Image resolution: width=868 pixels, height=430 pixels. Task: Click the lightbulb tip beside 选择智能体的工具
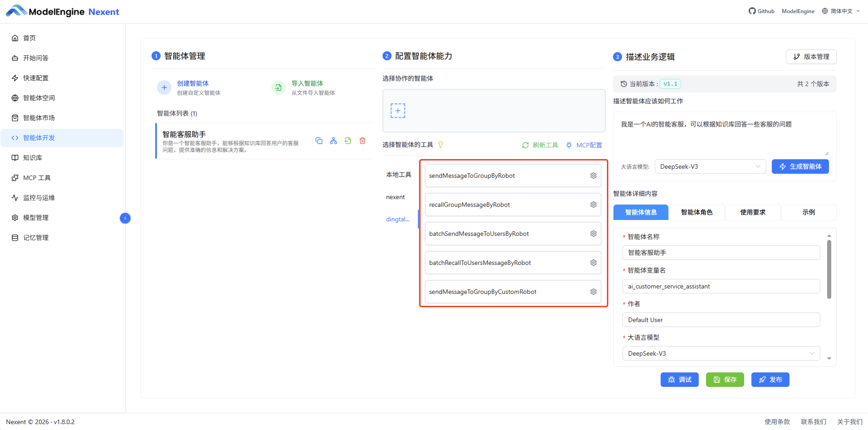[441, 145]
